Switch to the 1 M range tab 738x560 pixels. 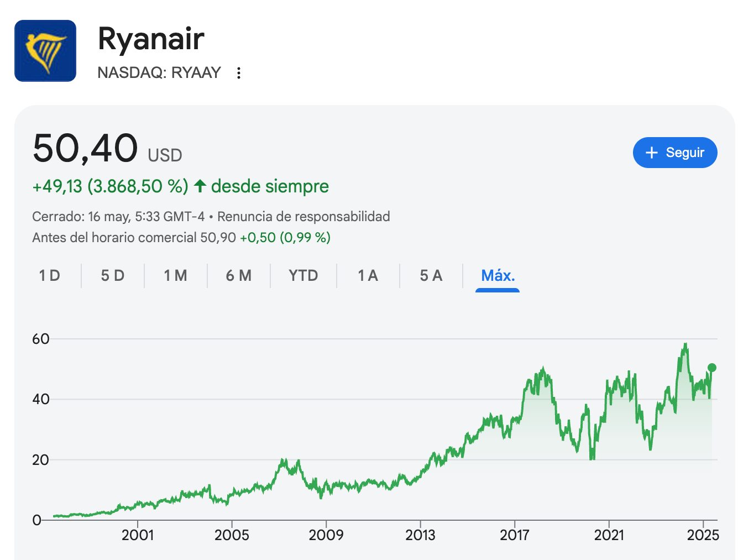pyautogui.click(x=175, y=275)
